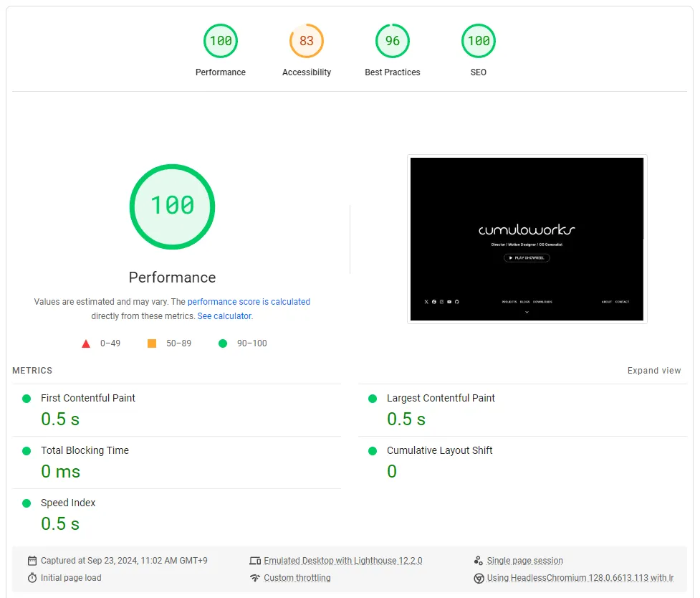Image resolution: width=700 pixels, height=598 pixels.
Task: Click the red triangle 0–49 legend icon
Action: (86, 343)
